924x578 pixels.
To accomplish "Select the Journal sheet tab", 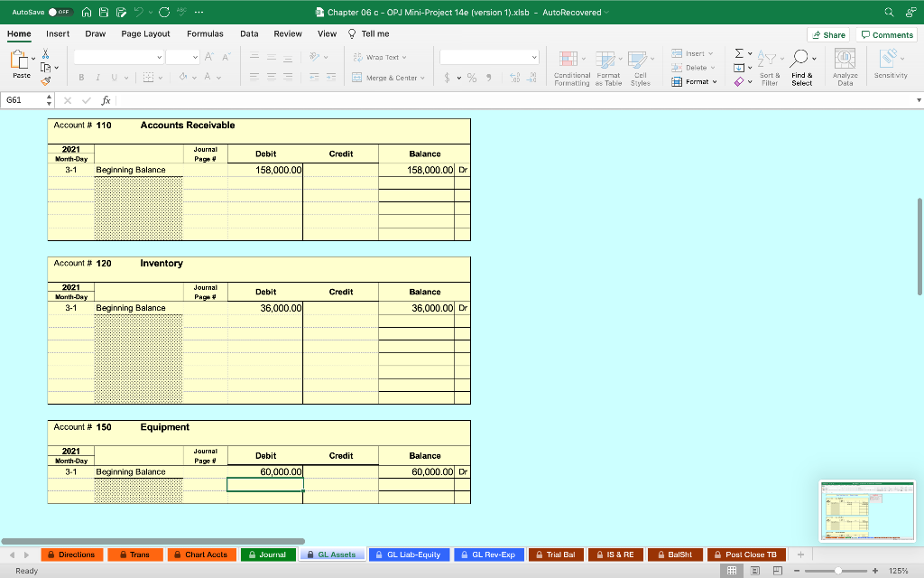I will click(x=268, y=555).
